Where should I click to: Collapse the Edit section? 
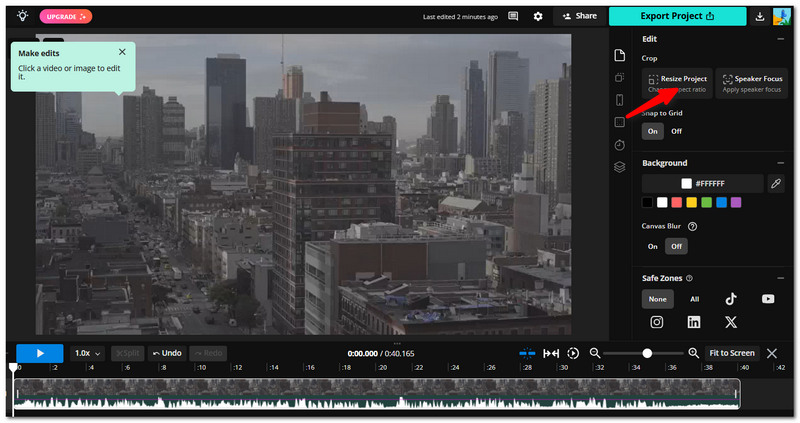pos(781,39)
